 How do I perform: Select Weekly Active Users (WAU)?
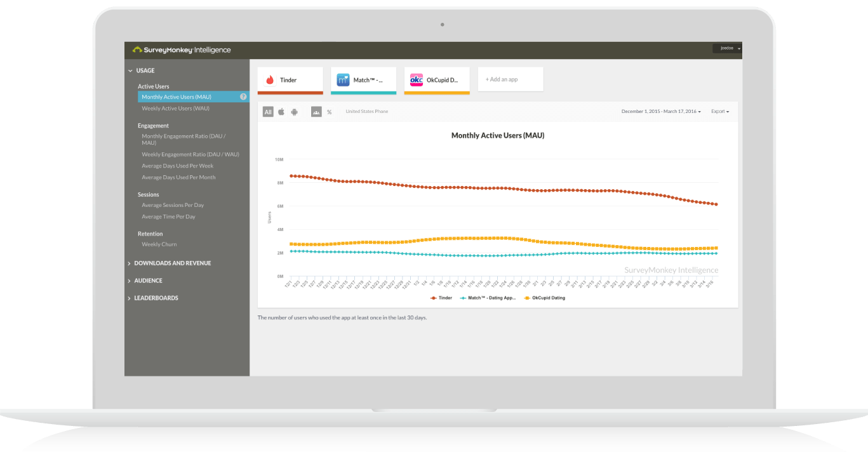[x=176, y=108]
